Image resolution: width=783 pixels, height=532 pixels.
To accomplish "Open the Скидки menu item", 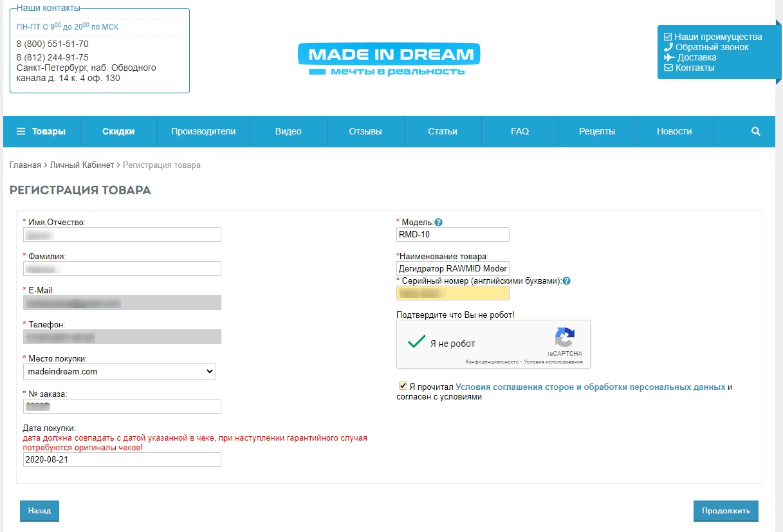I will (x=118, y=131).
